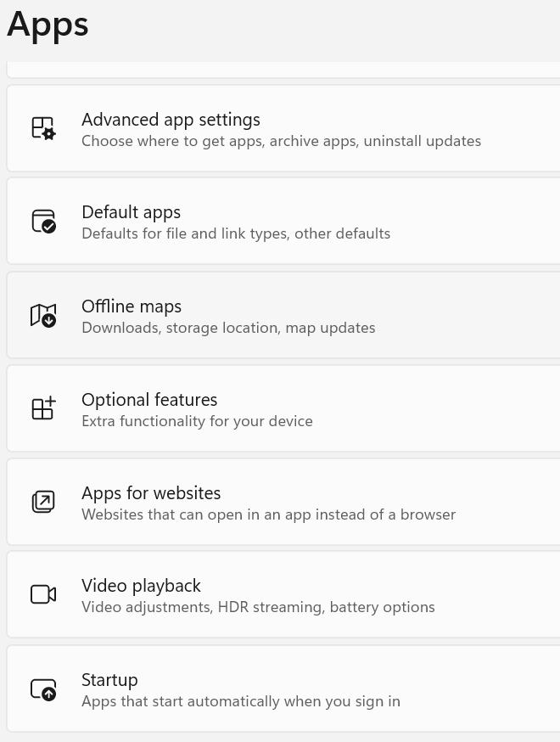Open Advanced app settings
The height and width of the screenshot is (742, 560).
(x=283, y=128)
